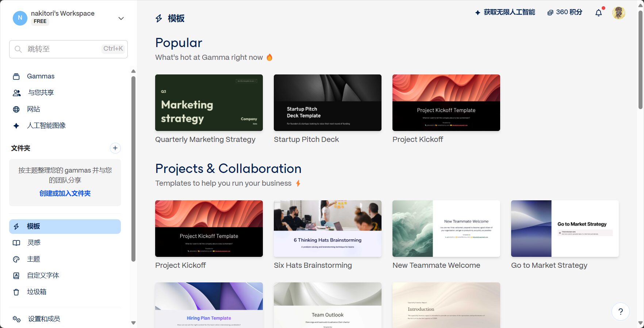The height and width of the screenshot is (328, 644).
Task: Click the Startup Pitch Deck title text
Action: [x=306, y=140]
